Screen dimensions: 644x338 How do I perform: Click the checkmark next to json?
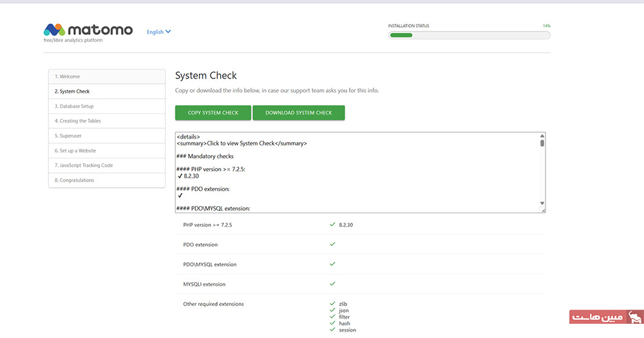332,310
